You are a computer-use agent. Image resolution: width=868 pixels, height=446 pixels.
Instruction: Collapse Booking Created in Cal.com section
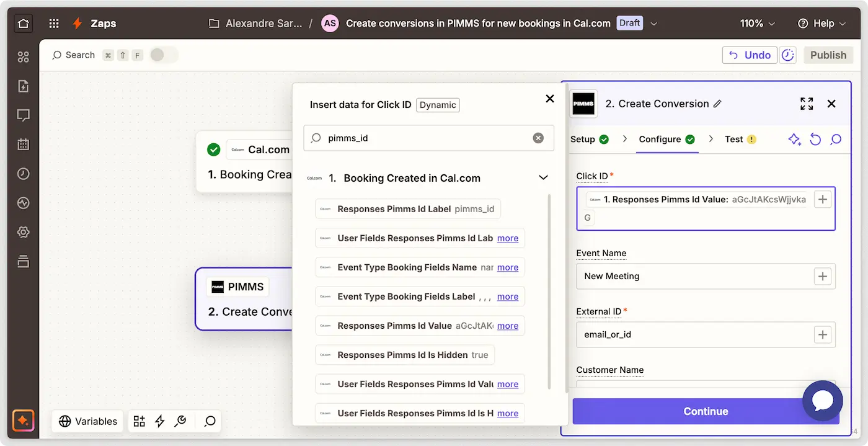pyautogui.click(x=543, y=178)
